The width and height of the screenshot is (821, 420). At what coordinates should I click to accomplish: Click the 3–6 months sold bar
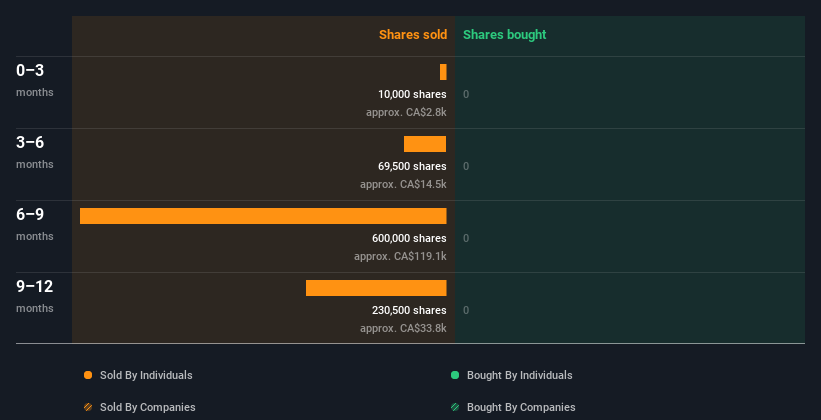pyautogui.click(x=425, y=144)
